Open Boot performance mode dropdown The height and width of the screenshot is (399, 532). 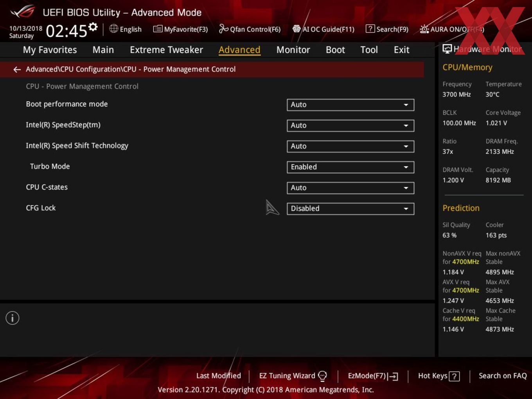click(x=350, y=105)
